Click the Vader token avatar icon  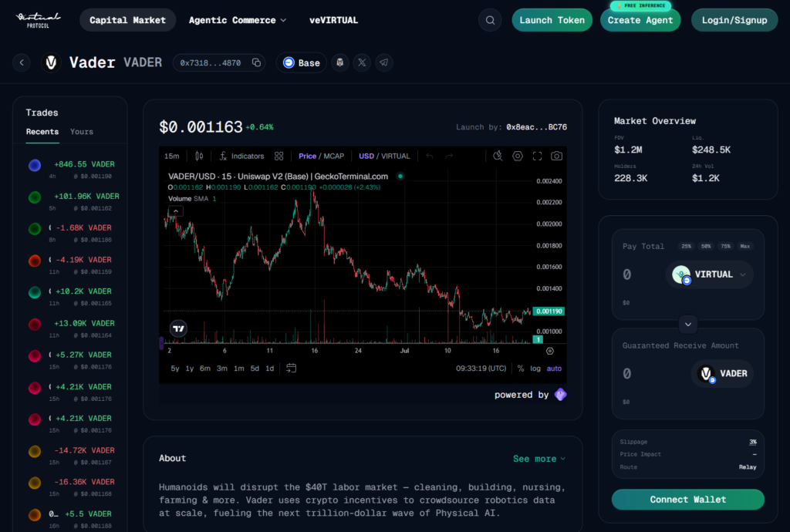pos(51,62)
